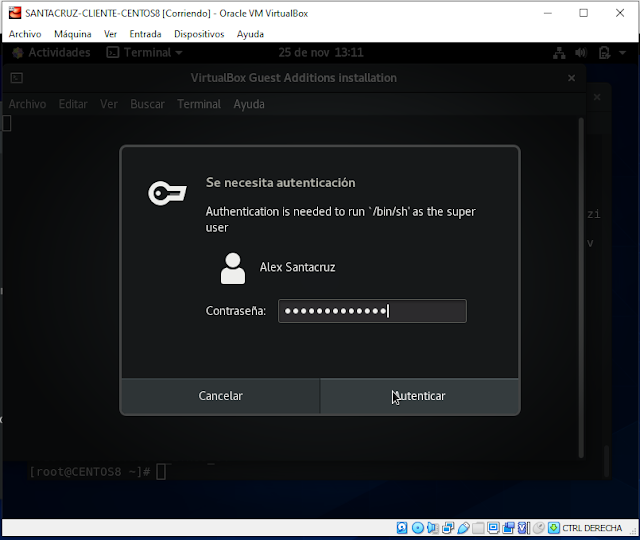Click the network adapter status icon

(448, 528)
